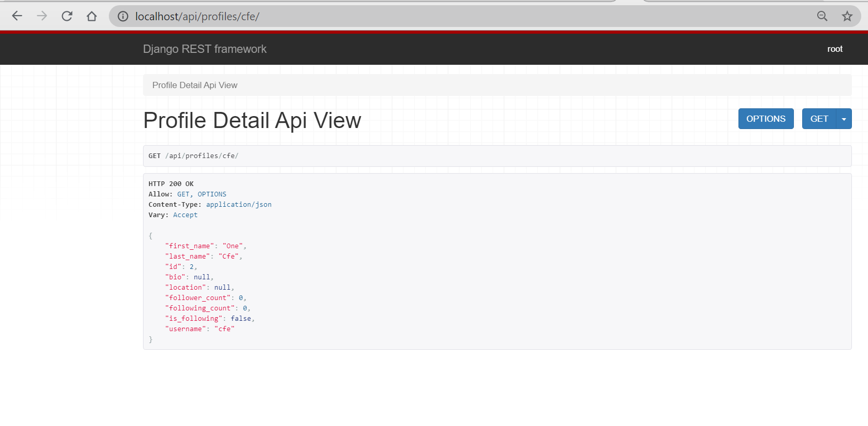Viewport: 868px width, 426px height.
Task: Select the "last_name" key in JSON
Action: (188, 257)
